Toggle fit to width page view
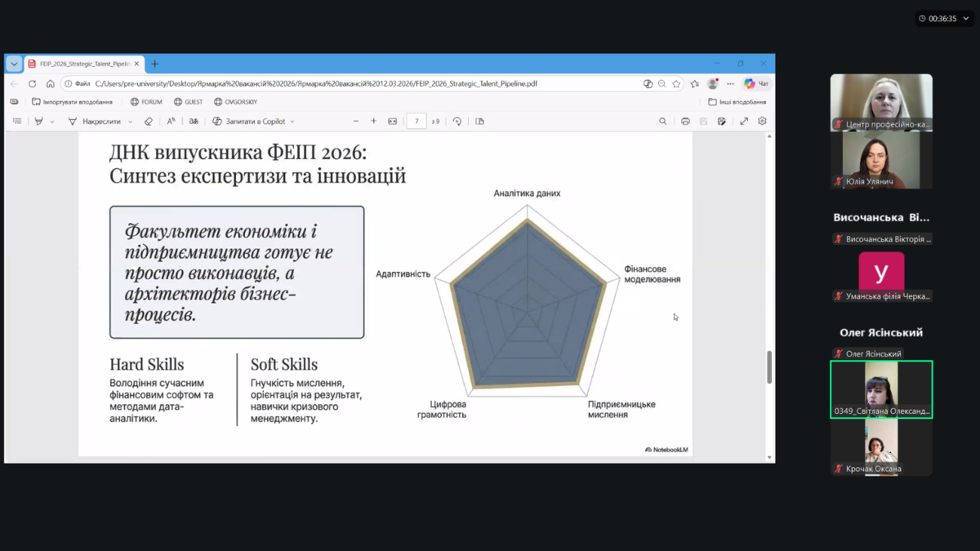The image size is (980, 551). pyautogui.click(x=393, y=121)
